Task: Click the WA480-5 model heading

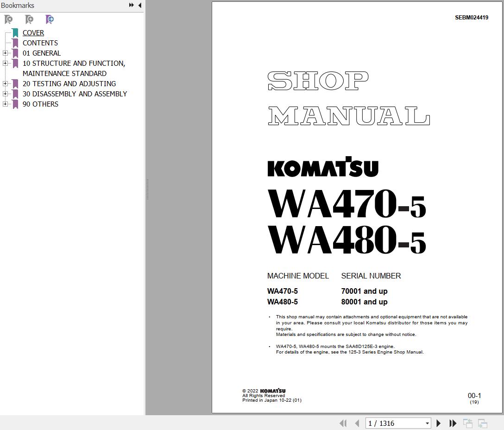Action: point(346,239)
